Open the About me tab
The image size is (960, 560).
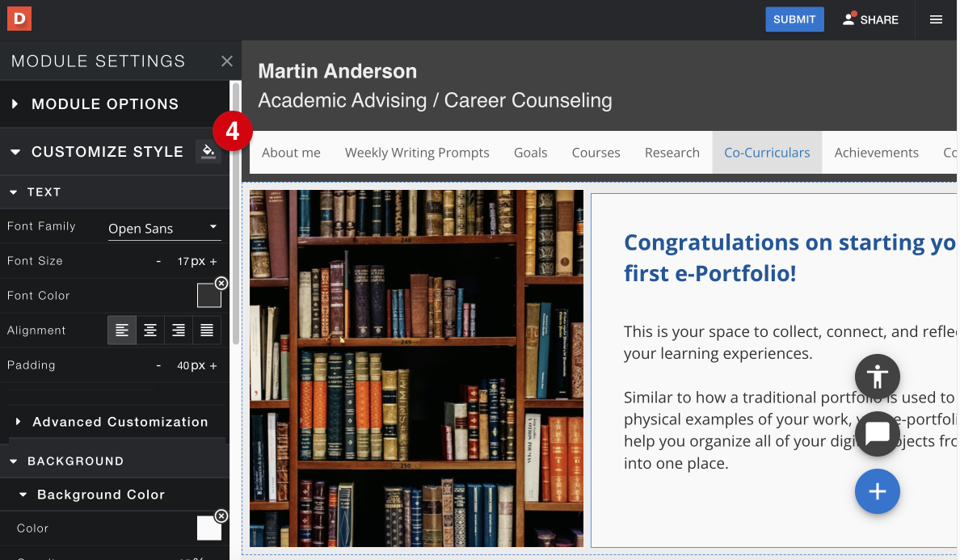click(291, 153)
